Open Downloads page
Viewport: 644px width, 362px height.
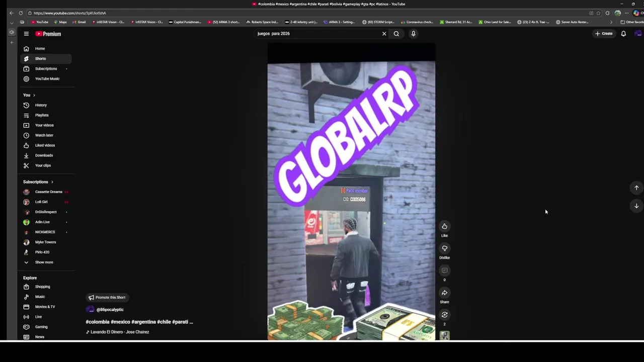[x=46, y=155]
